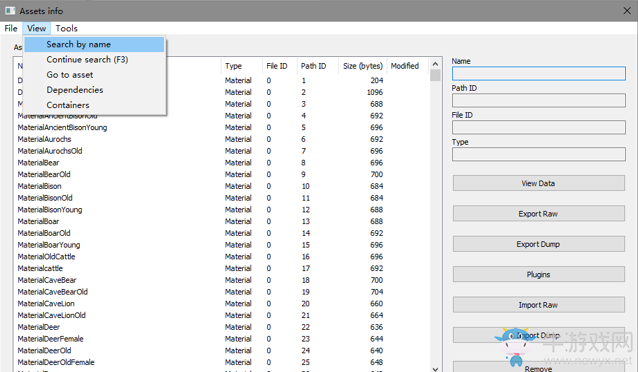Click the Import Raw button

point(538,305)
